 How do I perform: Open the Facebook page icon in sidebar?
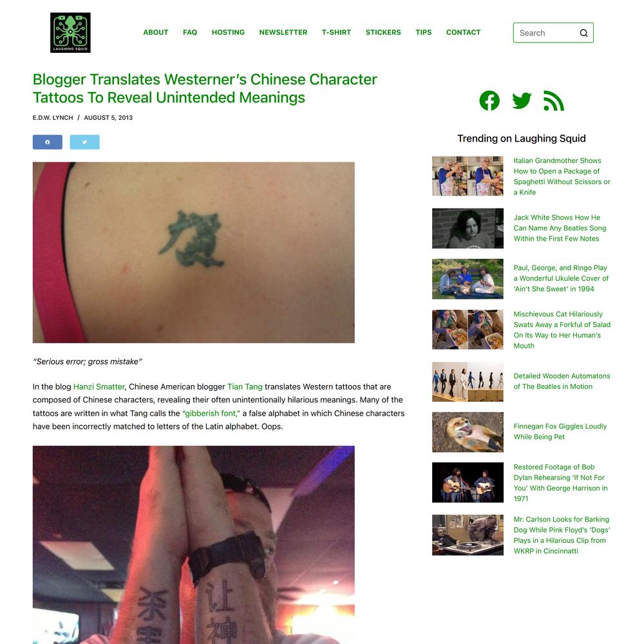(x=489, y=100)
